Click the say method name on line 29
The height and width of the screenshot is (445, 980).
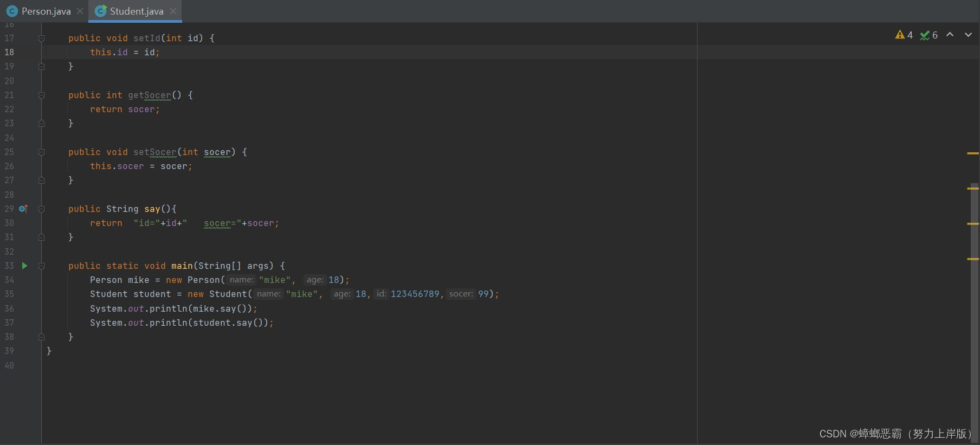[x=152, y=209]
